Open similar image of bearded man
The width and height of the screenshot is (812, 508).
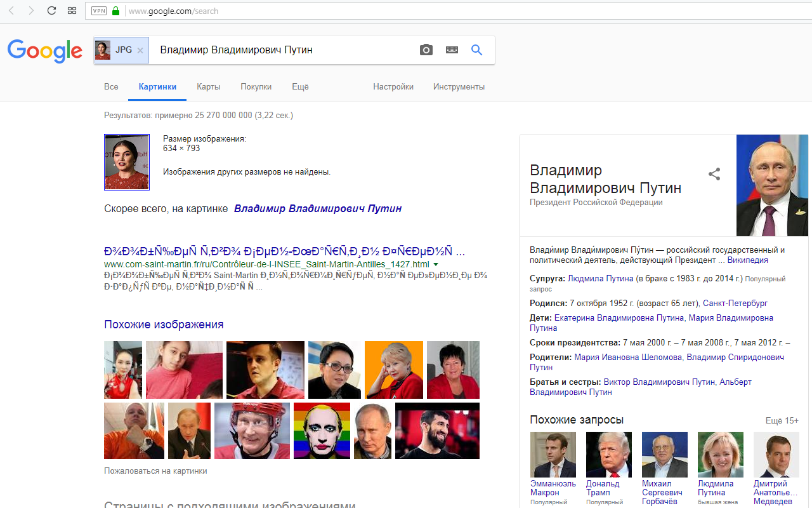point(437,431)
